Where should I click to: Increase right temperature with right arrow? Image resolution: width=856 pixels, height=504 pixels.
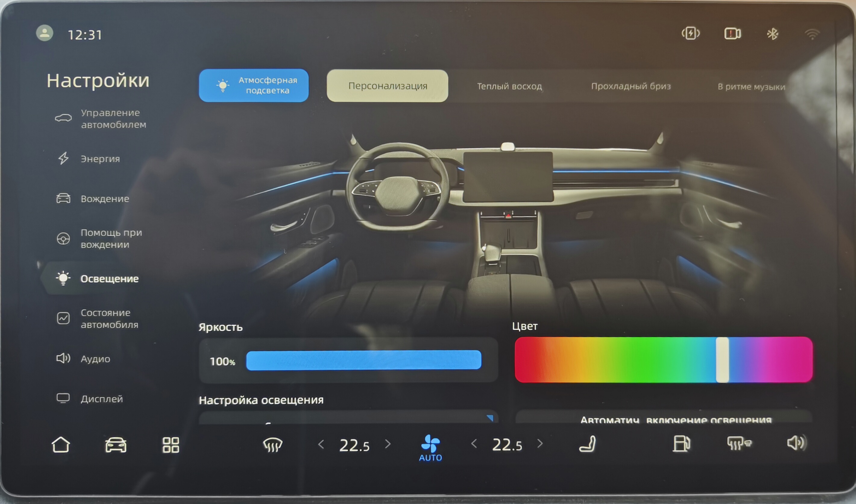click(540, 443)
